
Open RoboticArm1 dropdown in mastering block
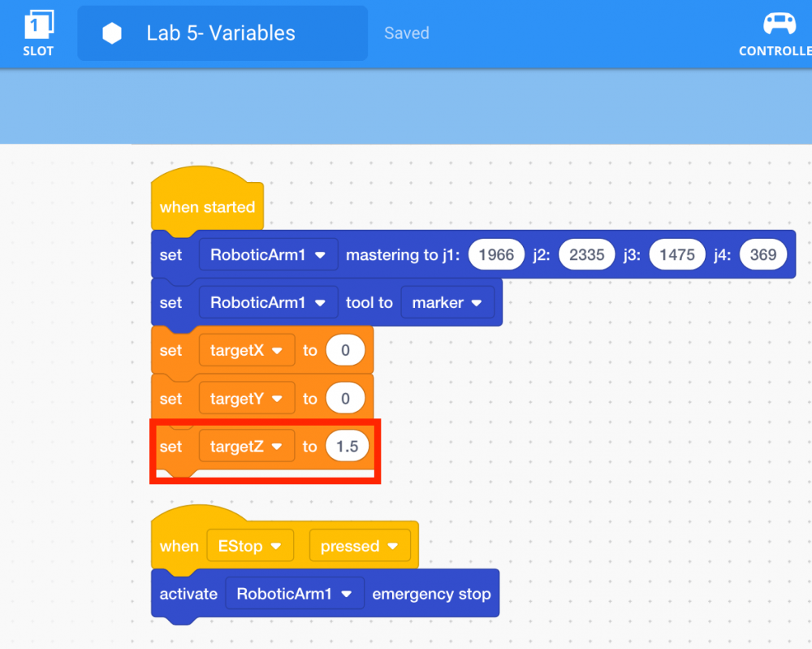[x=268, y=255]
